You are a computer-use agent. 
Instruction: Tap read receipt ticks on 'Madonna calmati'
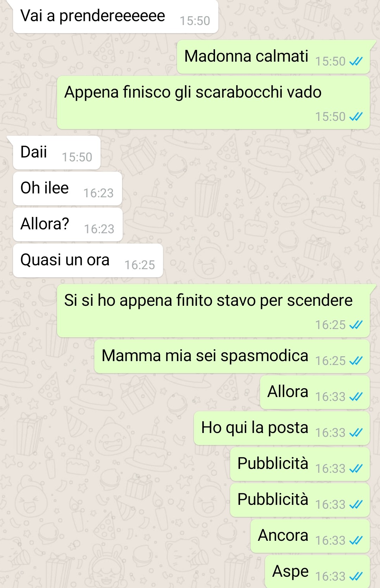pos(356,62)
